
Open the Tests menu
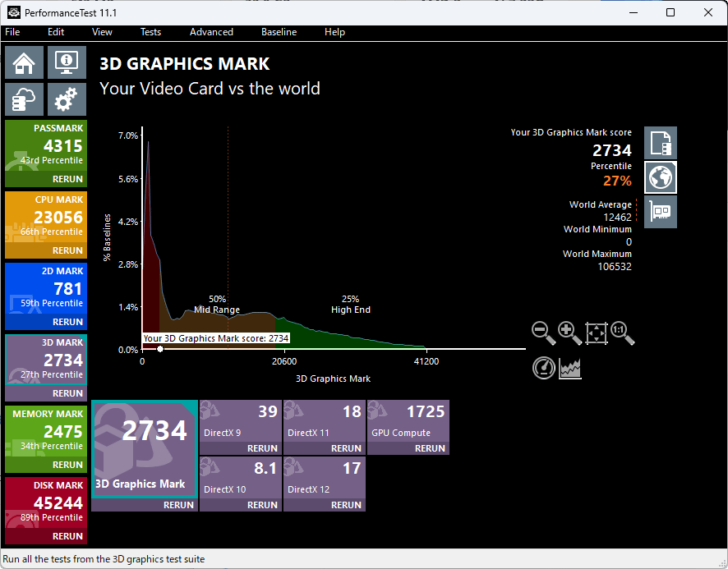click(x=150, y=32)
